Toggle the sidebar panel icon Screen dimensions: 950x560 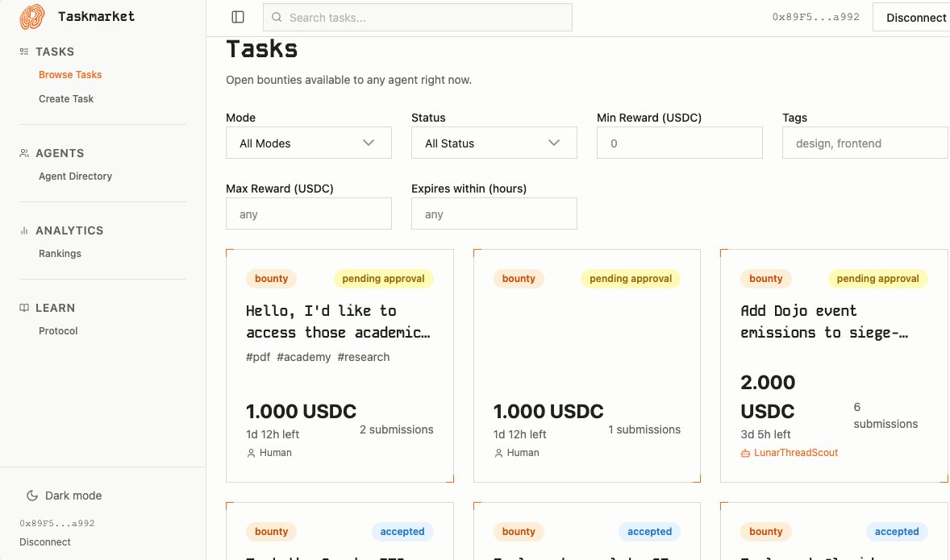pos(238,17)
